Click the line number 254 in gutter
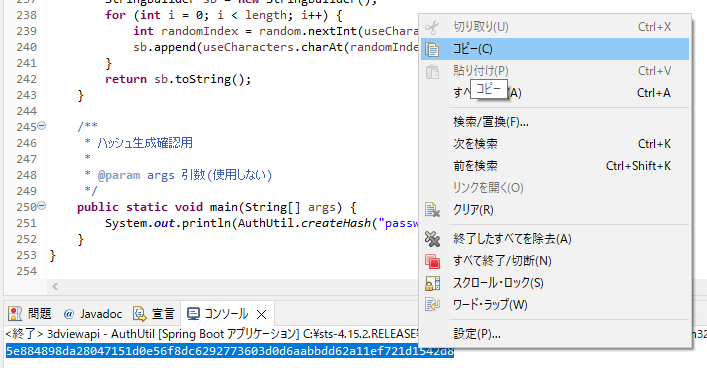Image resolution: width=707 pixels, height=368 pixels. [27, 271]
